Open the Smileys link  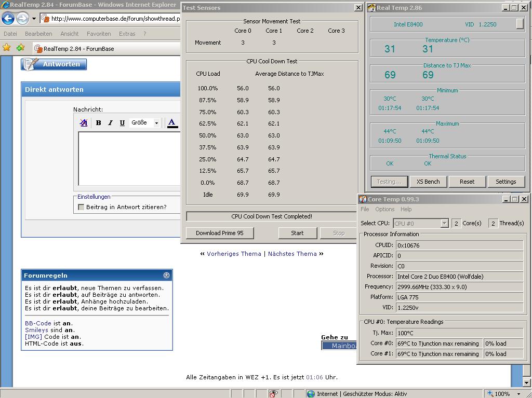[x=36, y=330]
